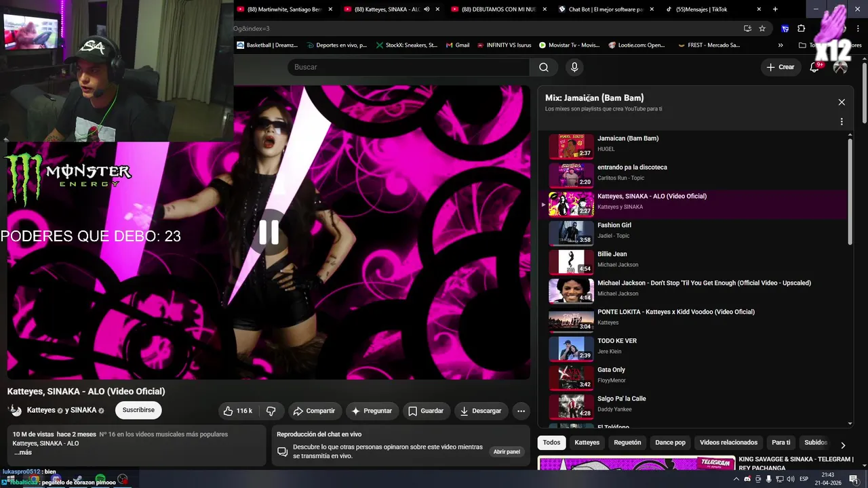Select the Katteyes filter chip
The height and width of the screenshot is (488, 868).
click(587, 443)
